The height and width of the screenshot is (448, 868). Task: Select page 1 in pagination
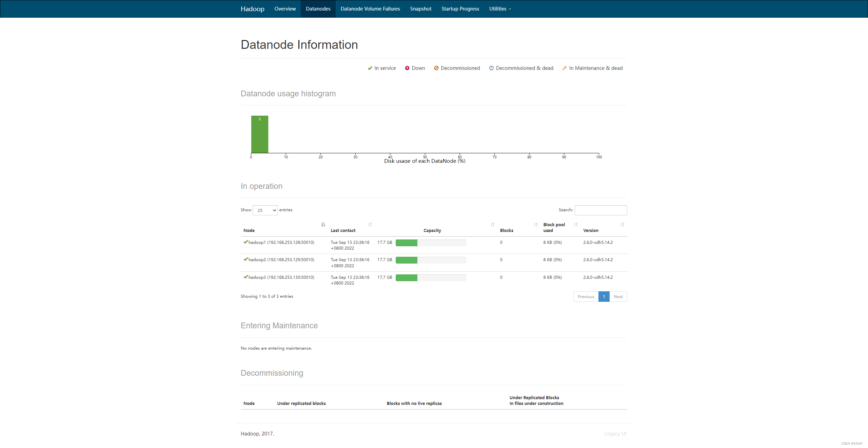coord(604,297)
